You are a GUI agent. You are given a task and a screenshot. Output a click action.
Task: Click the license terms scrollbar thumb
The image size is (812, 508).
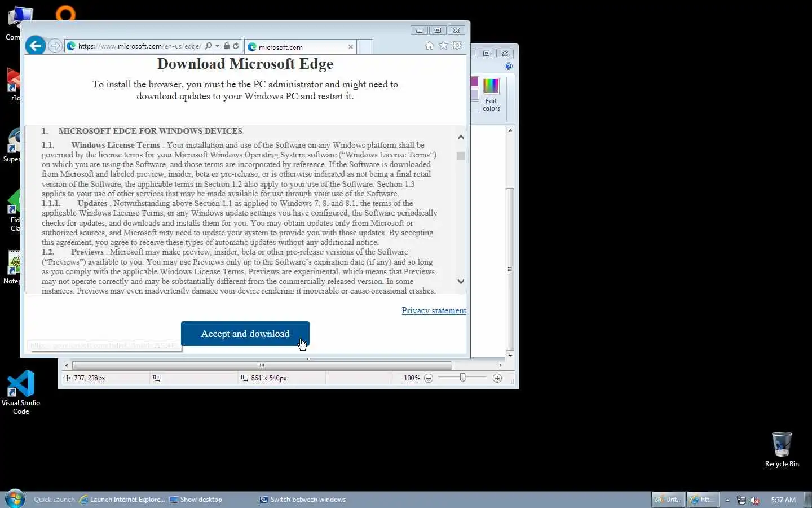(x=461, y=156)
